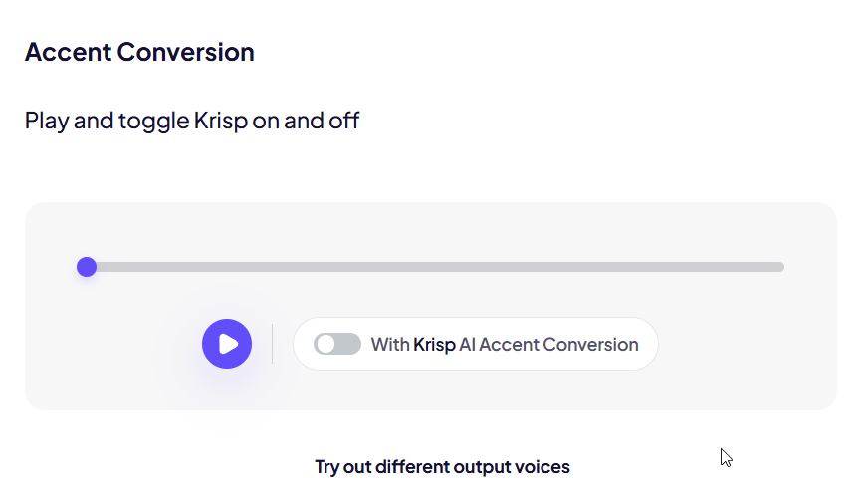The height and width of the screenshot is (500, 868).
Task: Seek to the midpoint of the progress bar
Action: tap(435, 267)
